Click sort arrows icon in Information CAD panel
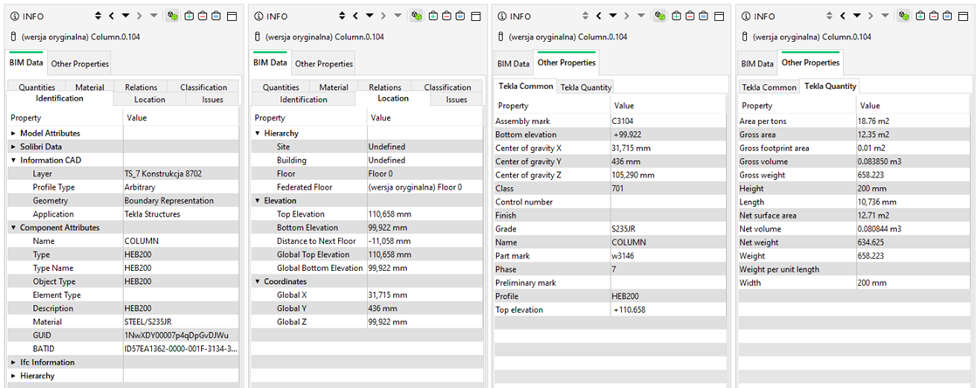This screenshot has height=388, width=980. (x=98, y=17)
